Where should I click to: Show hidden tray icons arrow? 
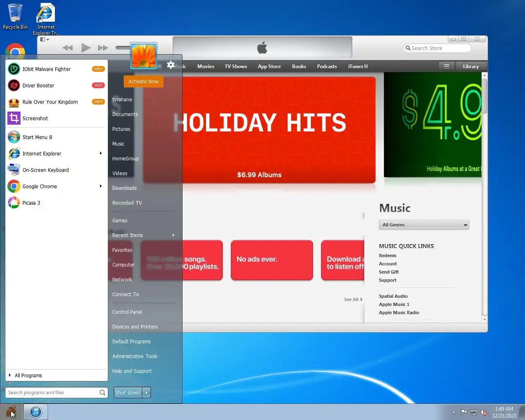click(x=454, y=412)
